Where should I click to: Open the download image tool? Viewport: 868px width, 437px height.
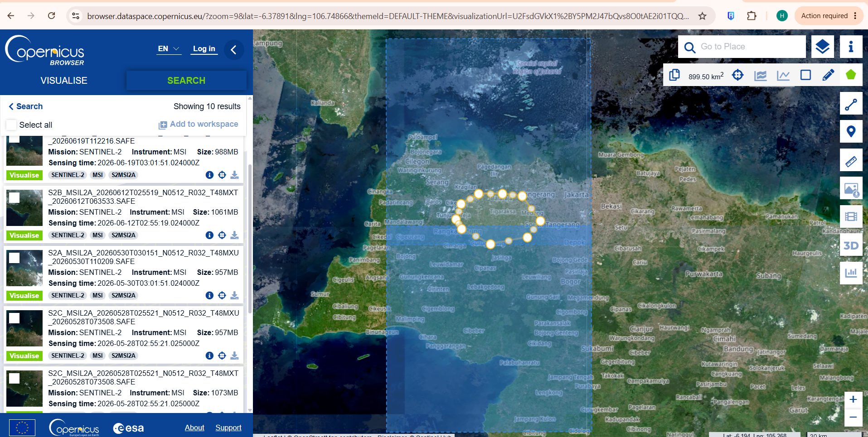click(851, 188)
